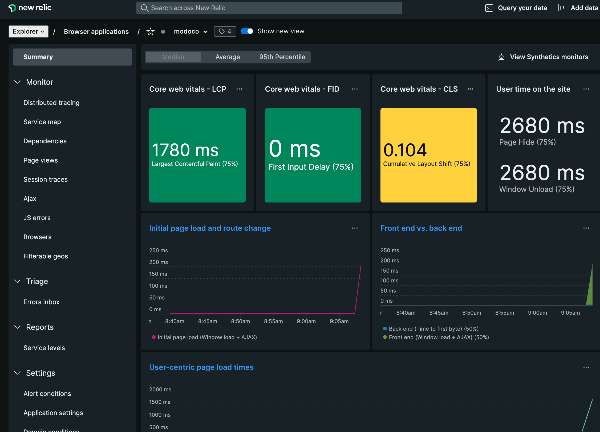The width and height of the screenshot is (600, 432).
Task: Favorite the app with the star icon
Action: pos(151,32)
